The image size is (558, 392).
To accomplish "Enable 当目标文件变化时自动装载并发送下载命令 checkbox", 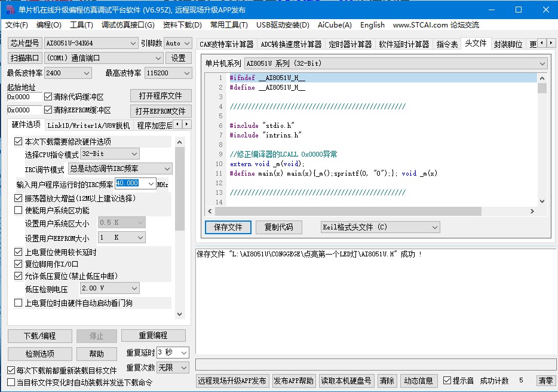I will click(11, 382).
